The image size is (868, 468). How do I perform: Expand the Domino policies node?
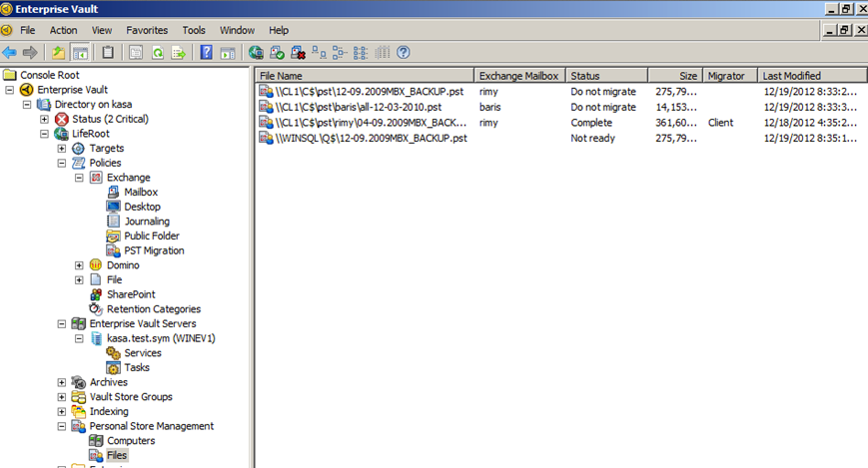pos(79,265)
